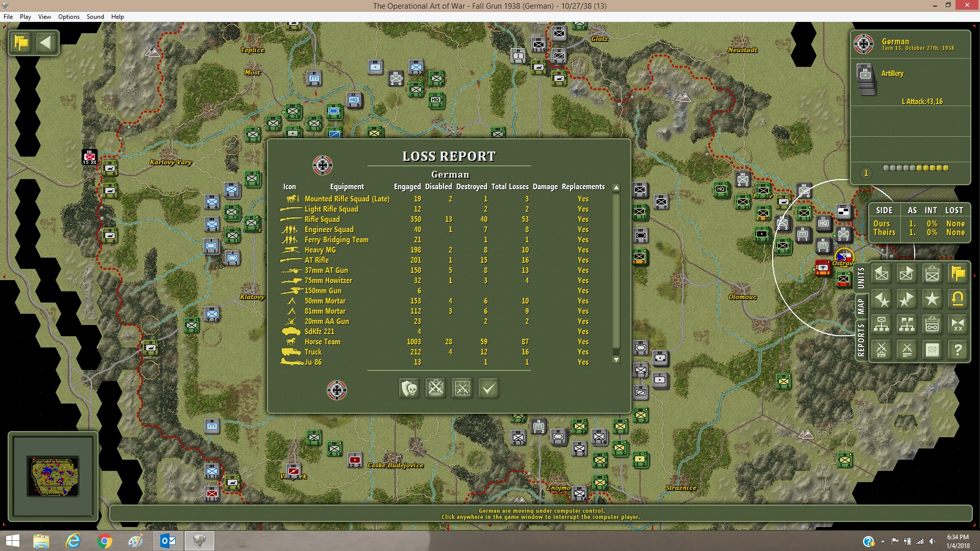The height and width of the screenshot is (551, 980).
Task: Open Google Chrome from taskbar
Action: pyautogui.click(x=105, y=541)
